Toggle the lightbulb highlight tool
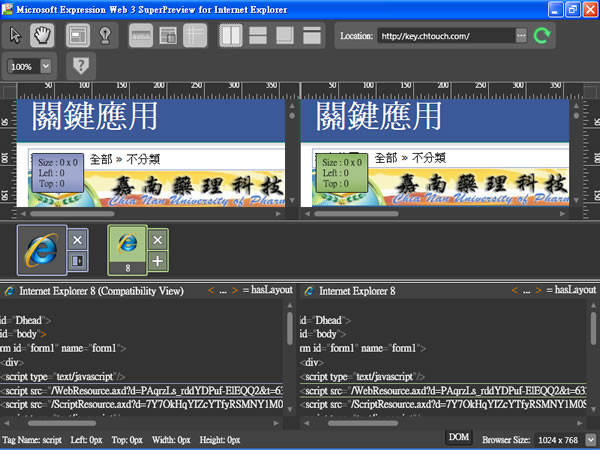Screen dimensions: 600x450 [104, 35]
